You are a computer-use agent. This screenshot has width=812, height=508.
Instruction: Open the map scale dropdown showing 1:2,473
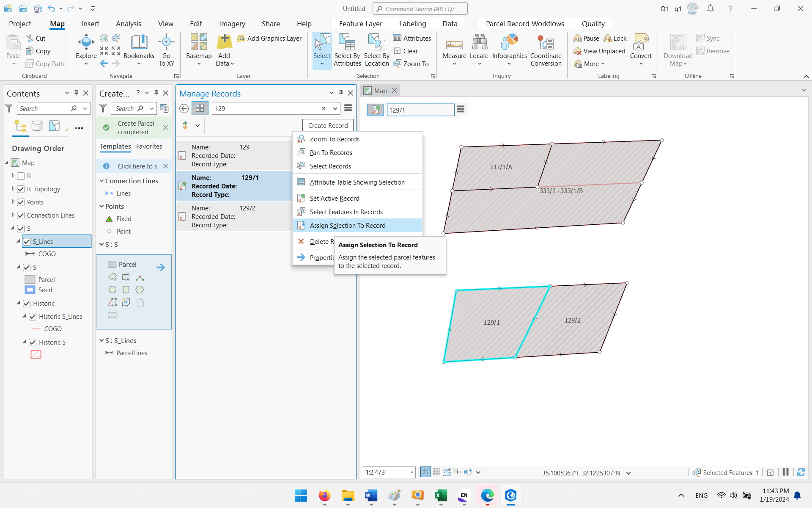coord(411,472)
